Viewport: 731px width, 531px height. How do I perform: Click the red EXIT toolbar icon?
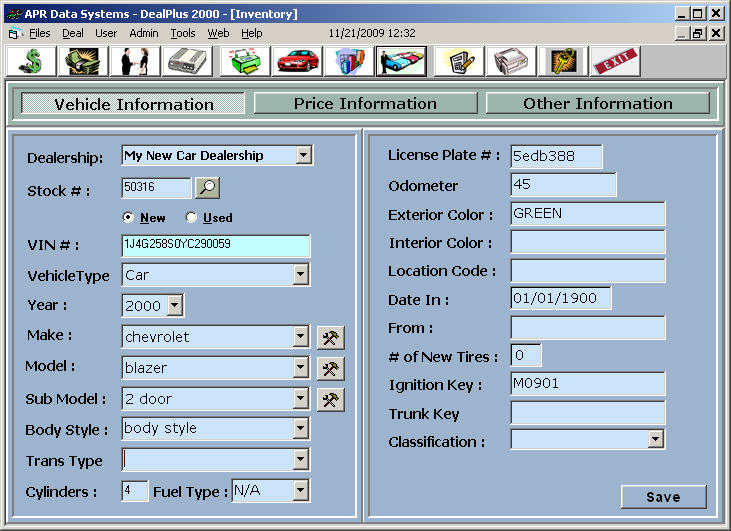pos(616,61)
